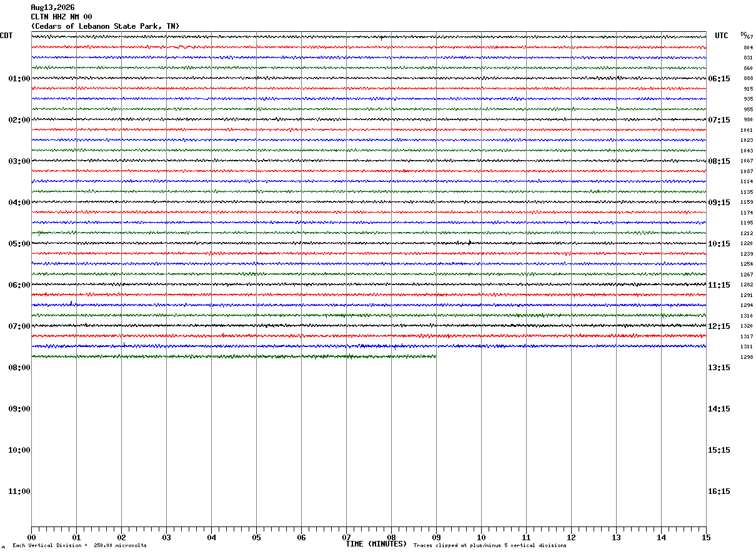Click 'Each Vertical Division = 250.00 microvolts' note
Image resolution: width=756 pixels, height=554 pixels.
coord(80,546)
